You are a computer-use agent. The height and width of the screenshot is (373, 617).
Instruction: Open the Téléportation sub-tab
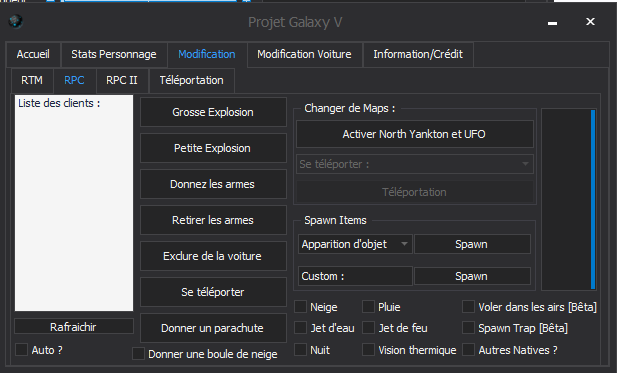coord(192,80)
